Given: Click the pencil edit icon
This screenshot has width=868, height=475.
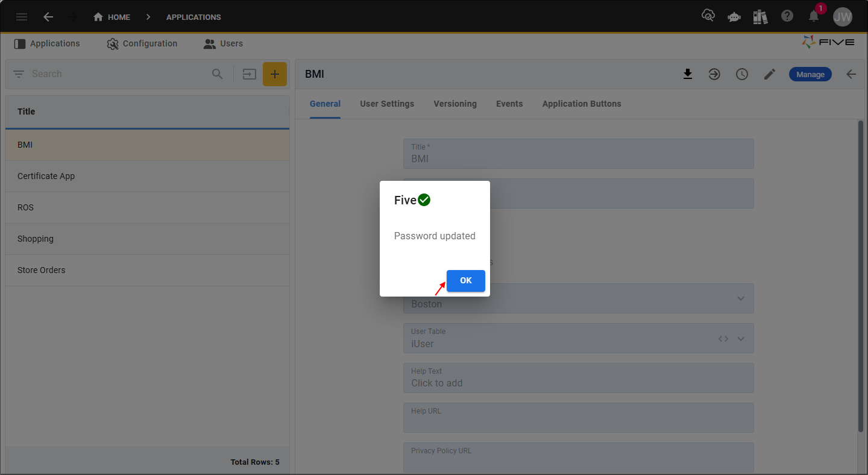Looking at the screenshot, I should 770,74.
